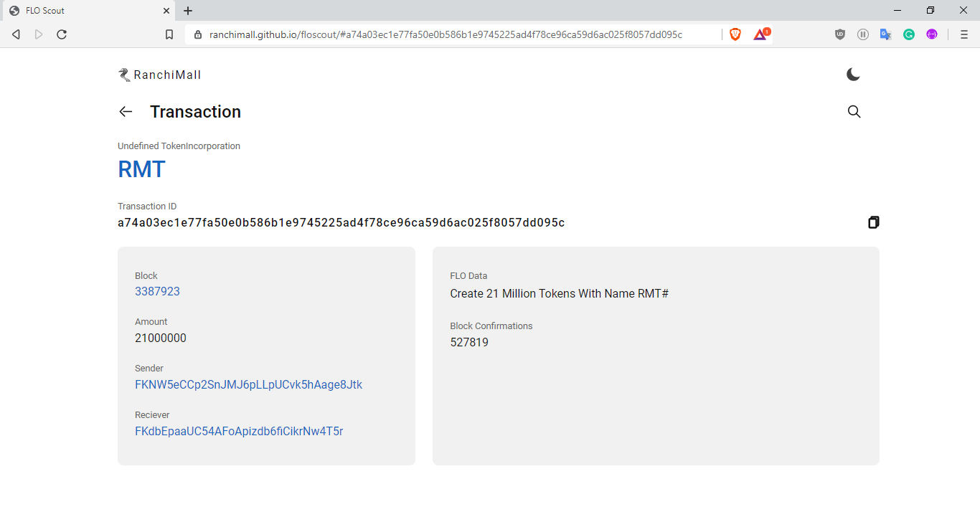980x522 pixels.
Task: Click the RanchiMall logo
Action: pos(160,75)
